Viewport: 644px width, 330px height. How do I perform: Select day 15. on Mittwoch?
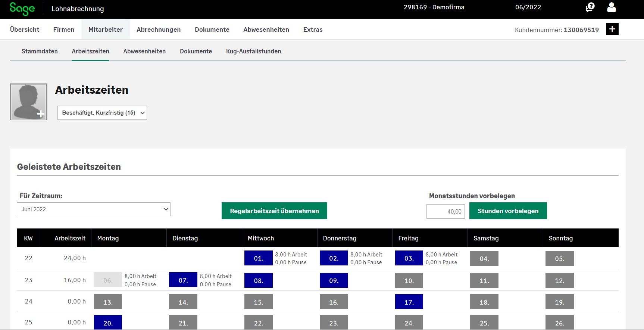(x=259, y=302)
